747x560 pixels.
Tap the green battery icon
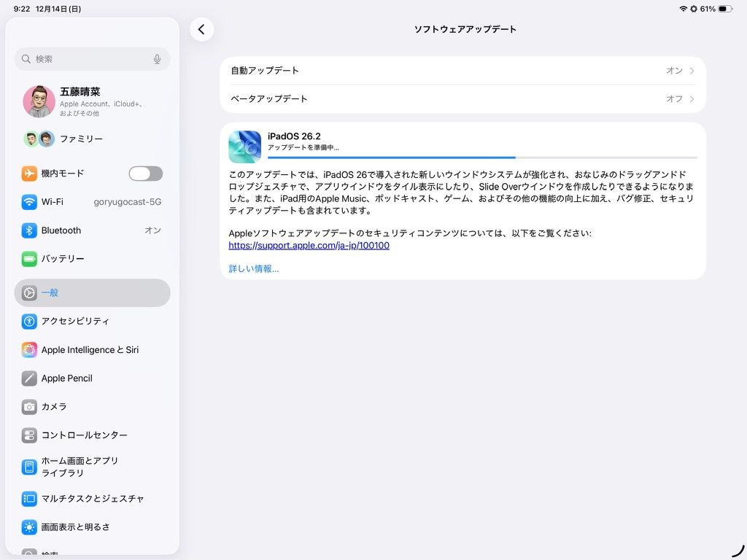(x=29, y=259)
